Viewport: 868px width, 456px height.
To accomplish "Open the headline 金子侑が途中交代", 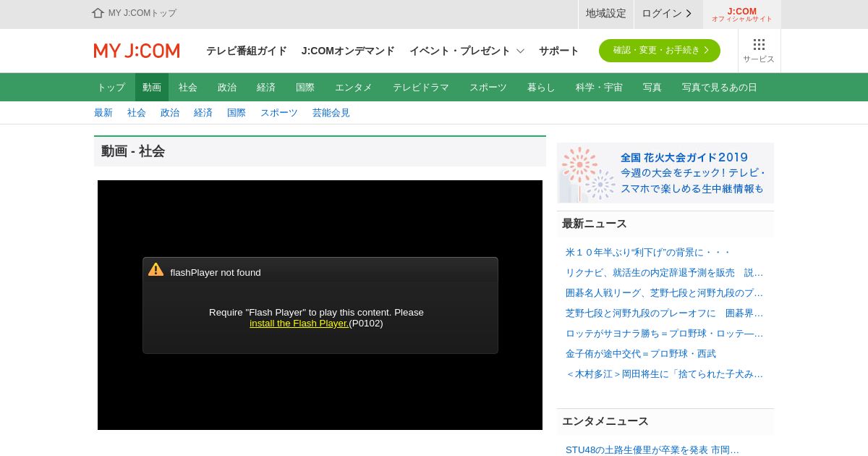I will pyautogui.click(x=641, y=354).
